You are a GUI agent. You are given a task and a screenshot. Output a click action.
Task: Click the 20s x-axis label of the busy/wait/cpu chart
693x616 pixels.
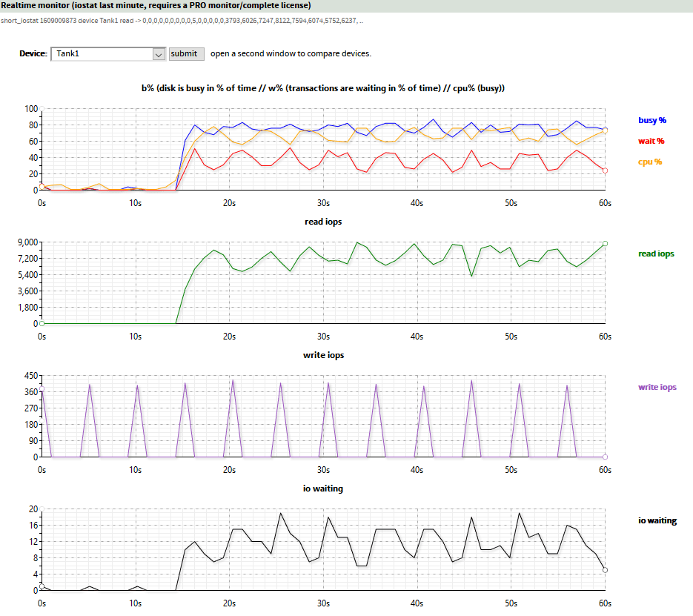229,203
